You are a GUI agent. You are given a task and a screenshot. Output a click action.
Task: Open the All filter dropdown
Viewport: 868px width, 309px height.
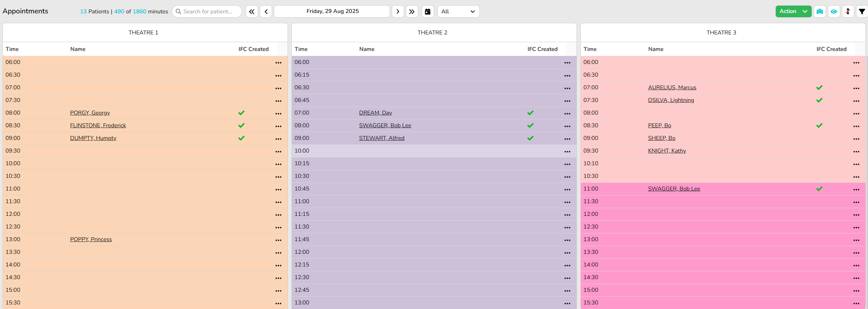(458, 11)
